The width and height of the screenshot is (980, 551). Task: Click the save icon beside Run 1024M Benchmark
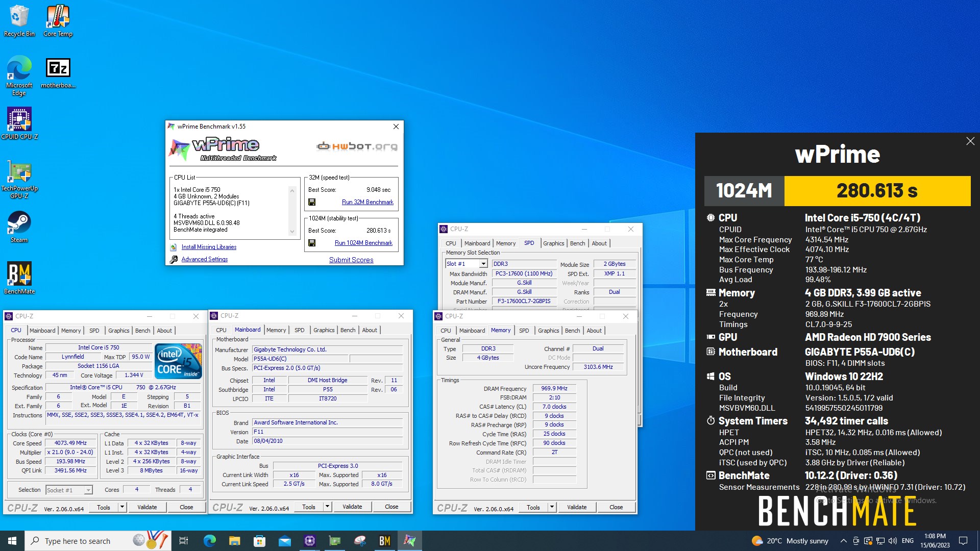(x=312, y=243)
